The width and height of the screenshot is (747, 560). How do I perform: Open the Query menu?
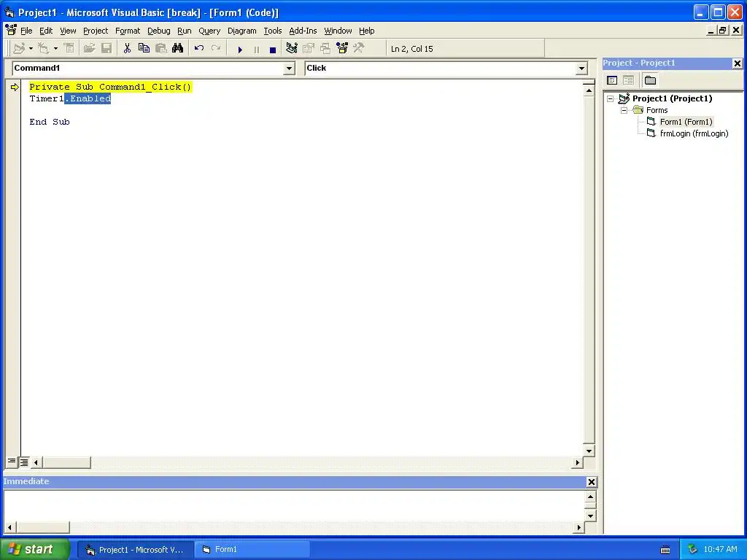click(209, 31)
